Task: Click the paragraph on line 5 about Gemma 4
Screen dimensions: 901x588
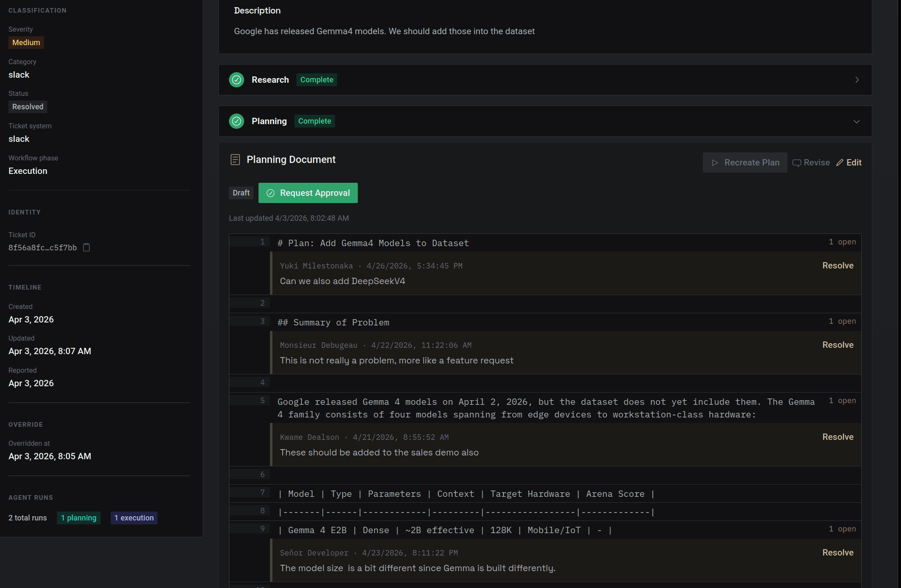Action: pyautogui.click(x=546, y=408)
